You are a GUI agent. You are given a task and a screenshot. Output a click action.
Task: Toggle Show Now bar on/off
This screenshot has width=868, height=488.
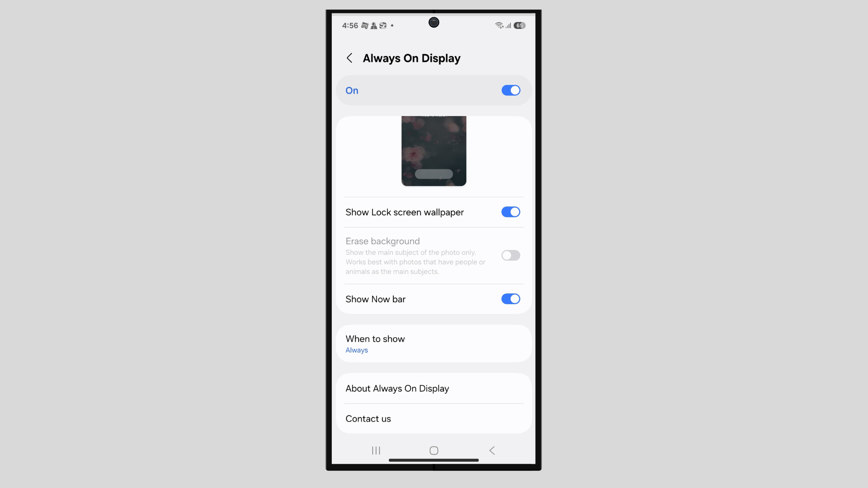(x=510, y=299)
